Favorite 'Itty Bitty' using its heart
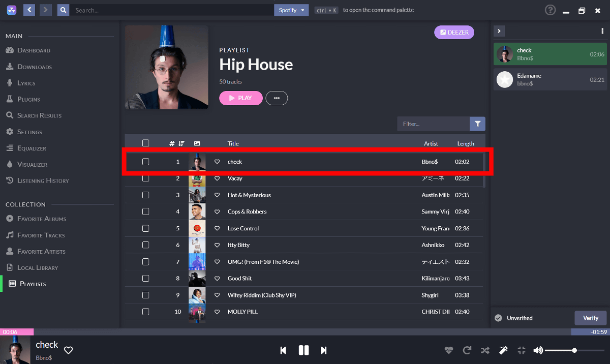Image resolution: width=610 pixels, height=364 pixels. point(217,245)
